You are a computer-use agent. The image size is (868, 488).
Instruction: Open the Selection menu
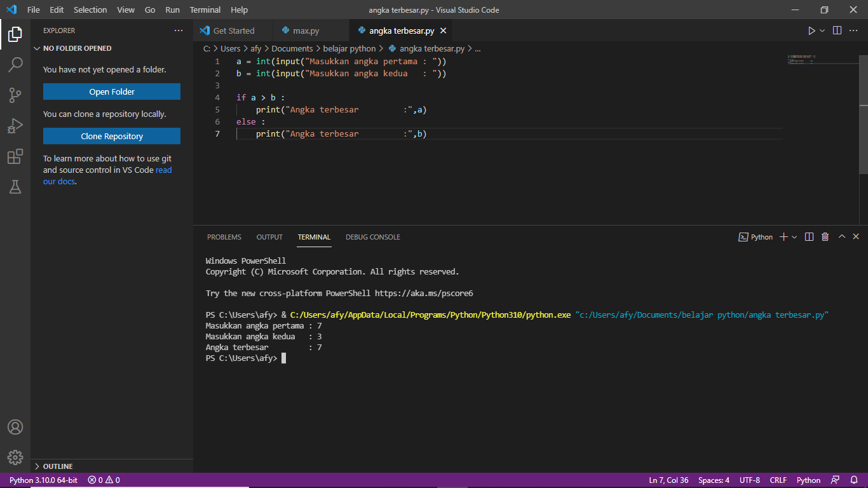[90, 10]
